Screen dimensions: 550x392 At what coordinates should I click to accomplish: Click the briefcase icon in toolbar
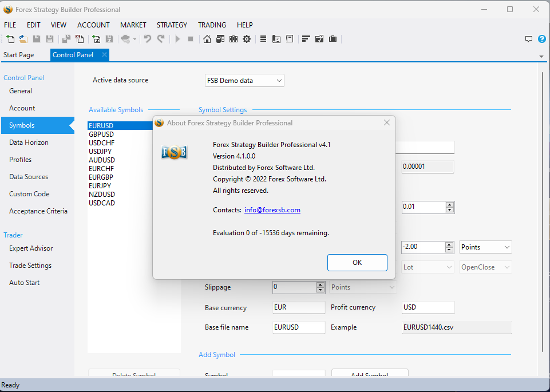333,39
